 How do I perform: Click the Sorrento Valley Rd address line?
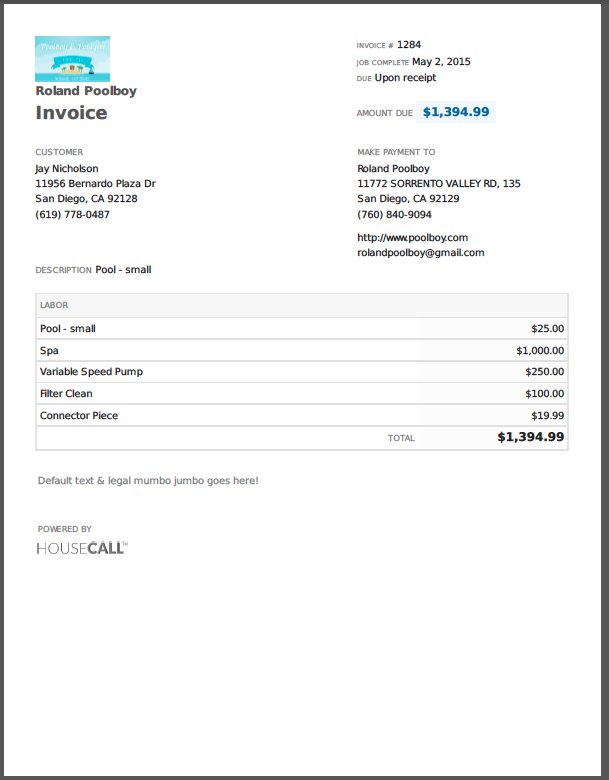439,184
